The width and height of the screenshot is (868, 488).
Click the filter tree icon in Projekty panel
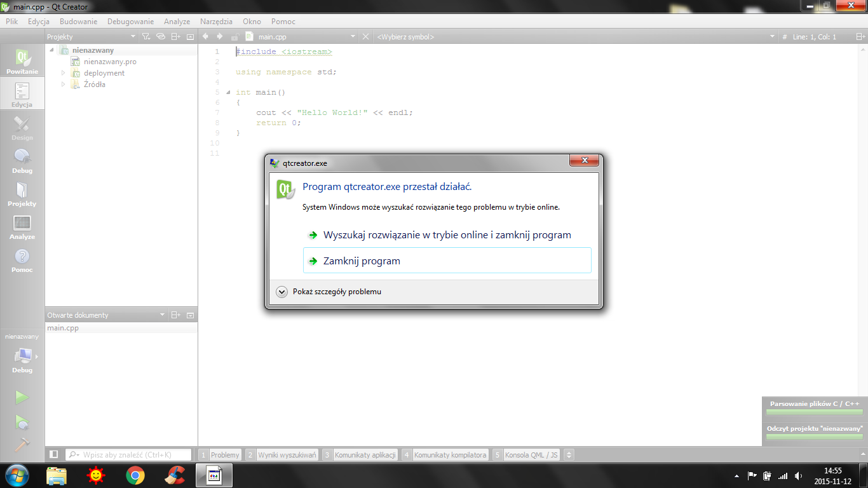[x=146, y=37]
